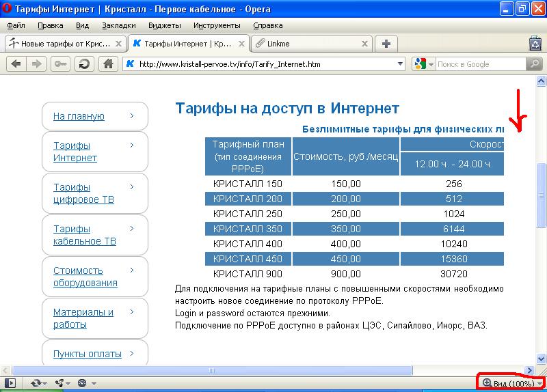Open the Инструменты menu
Image resolution: width=547 pixels, height=392 pixels.
[217, 25]
